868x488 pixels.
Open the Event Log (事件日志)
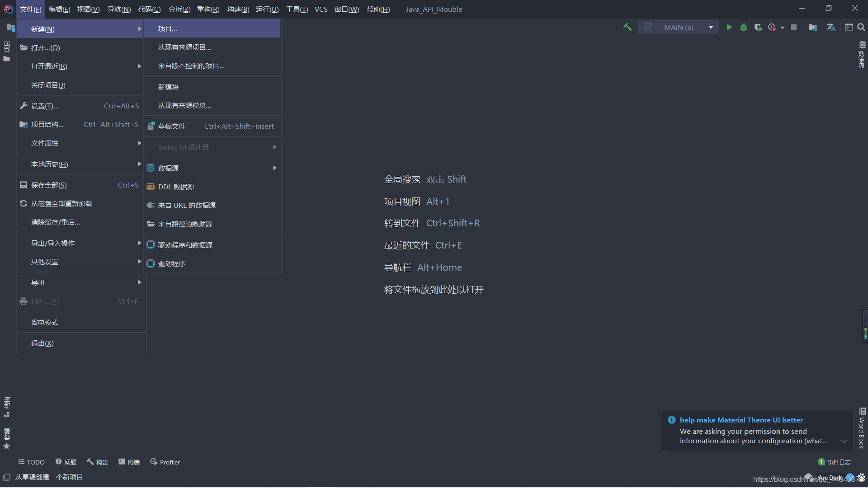click(835, 462)
